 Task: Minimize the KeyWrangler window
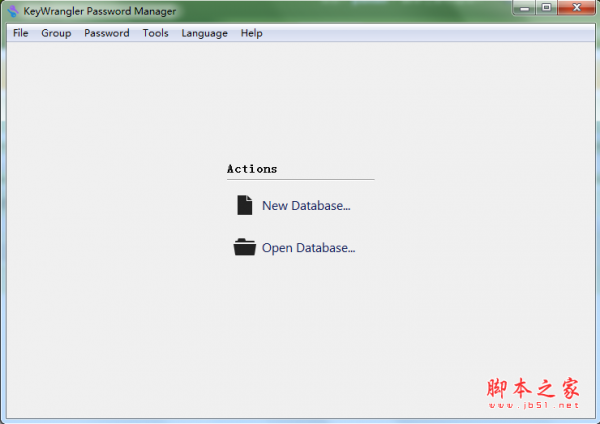tap(525, 8)
